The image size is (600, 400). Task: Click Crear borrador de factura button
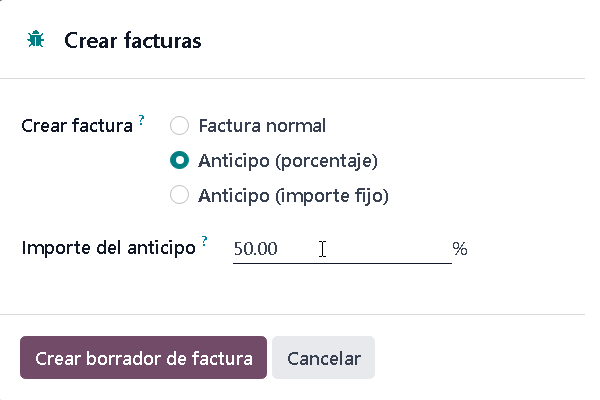pos(143,358)
